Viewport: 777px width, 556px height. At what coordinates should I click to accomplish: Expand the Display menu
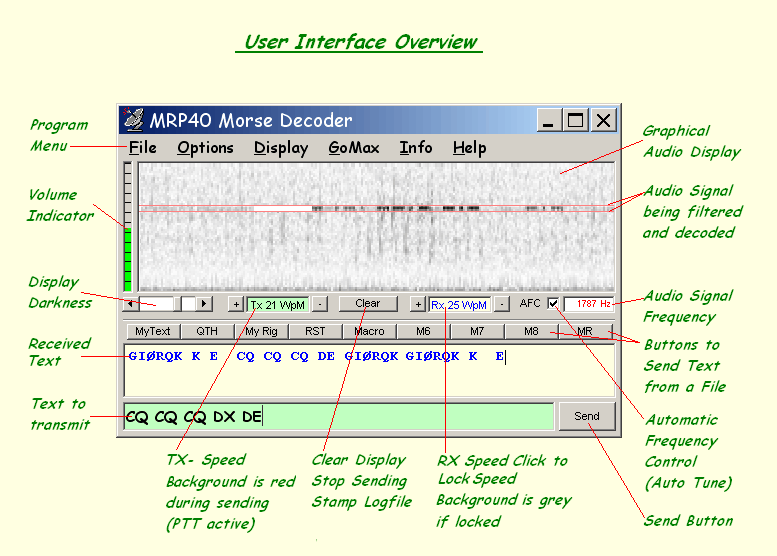[281, 148]
